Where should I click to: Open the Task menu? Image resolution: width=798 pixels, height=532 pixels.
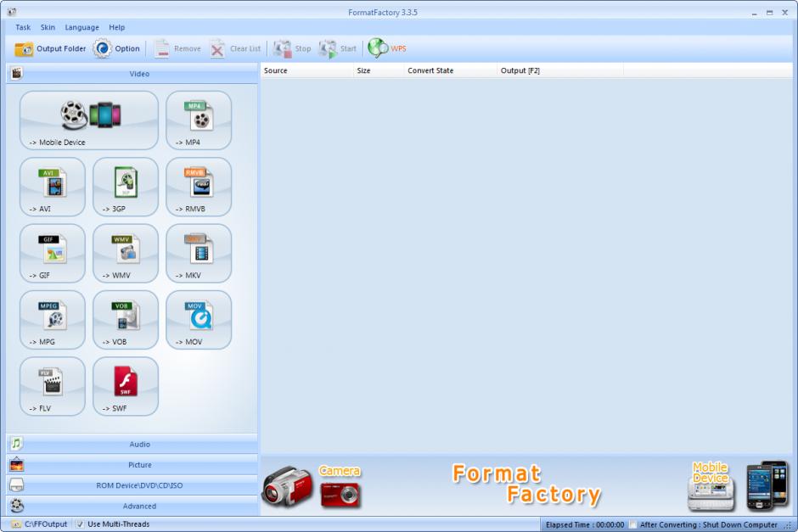click(x=23, y=27)
